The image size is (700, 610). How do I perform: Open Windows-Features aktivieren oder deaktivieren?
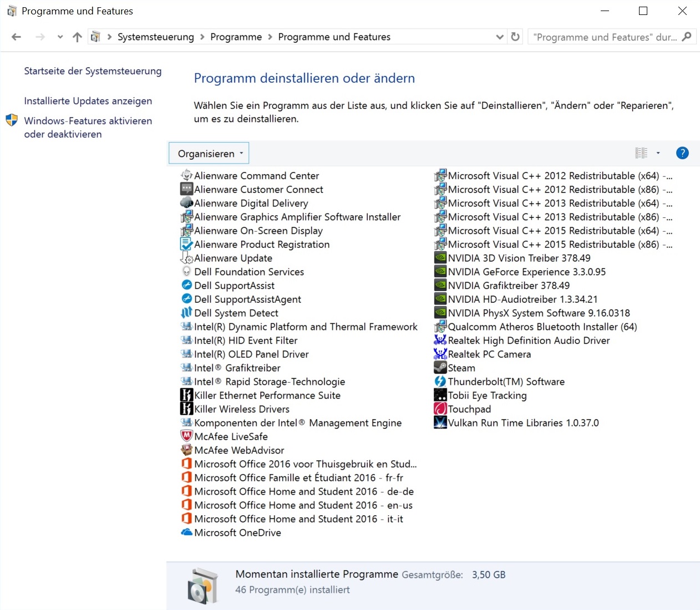[88, 127]
